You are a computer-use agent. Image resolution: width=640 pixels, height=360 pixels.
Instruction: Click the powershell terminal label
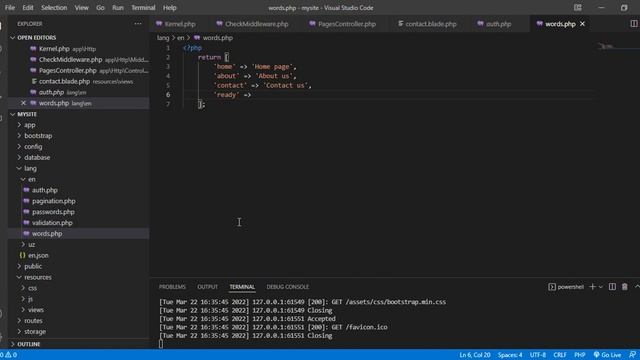pyautogui.click(x=566, y=287)
